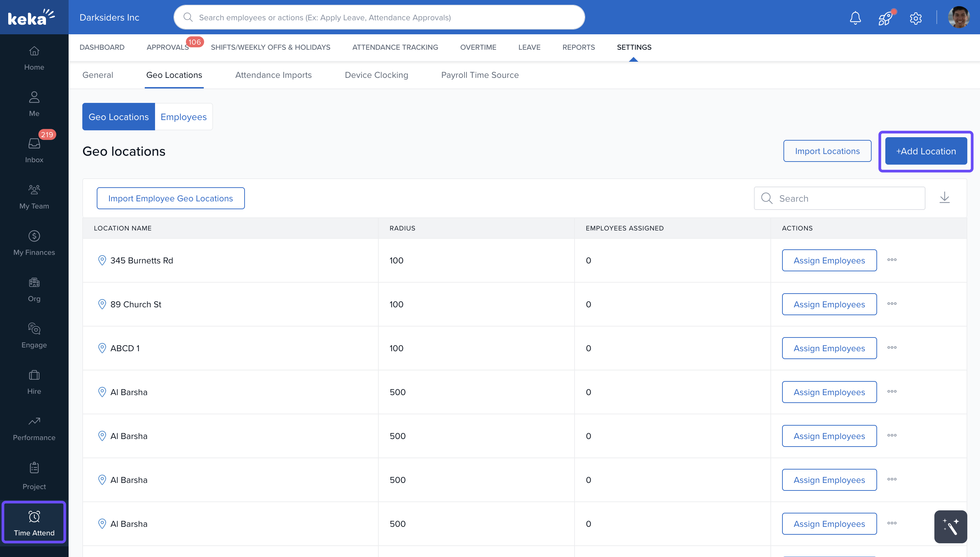Click the user profile avatar
Screen dimensions: 980x557
click(958, 17)
